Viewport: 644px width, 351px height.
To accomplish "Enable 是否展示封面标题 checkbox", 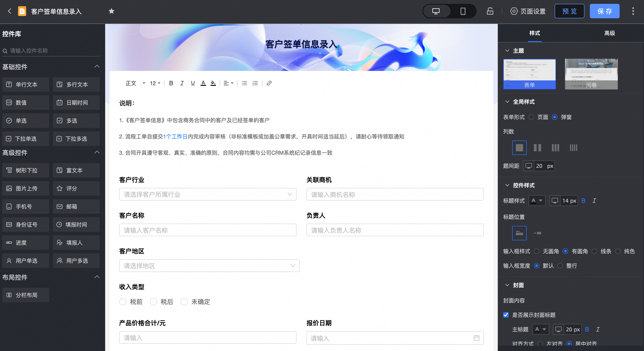I will point(506,315).
